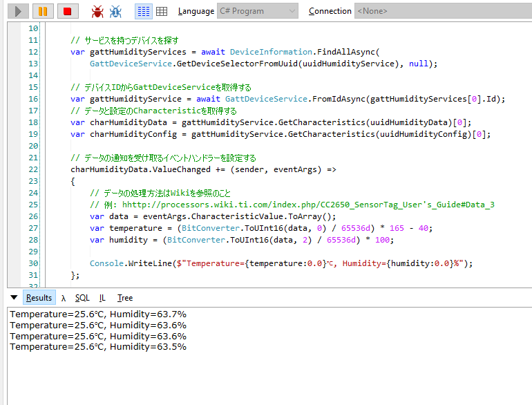Open the Connection dropdown showing None
Screen dimensions: 532x405
(443, 11)
